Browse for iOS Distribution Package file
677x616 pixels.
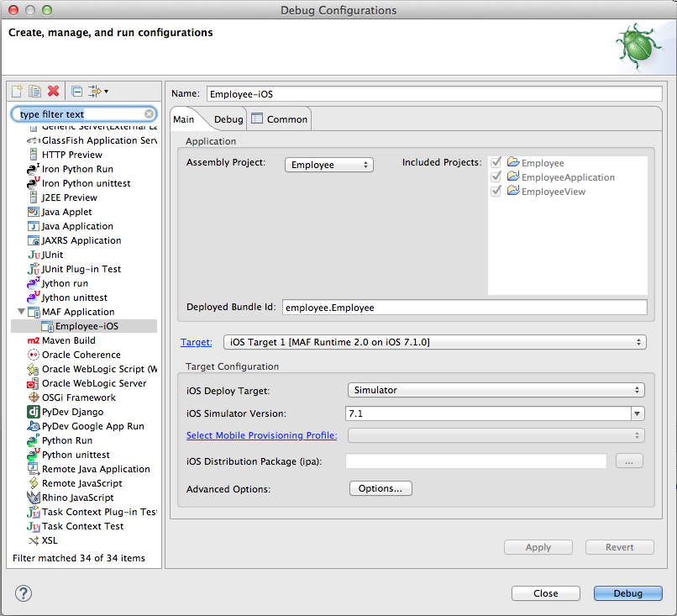(x=629, y=461)
